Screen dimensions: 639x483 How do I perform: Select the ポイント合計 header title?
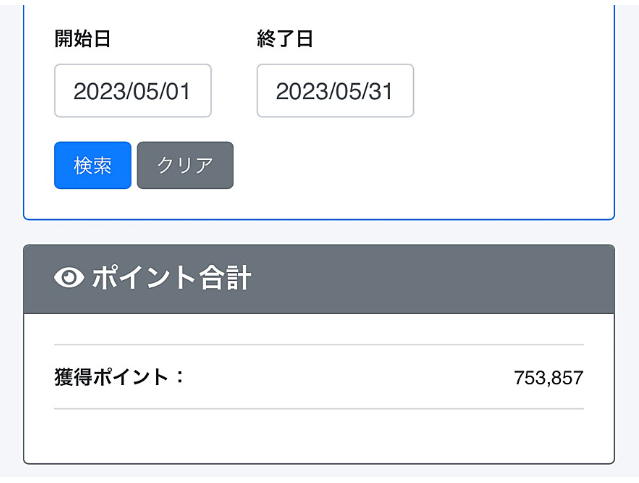(x=172, y=278)
